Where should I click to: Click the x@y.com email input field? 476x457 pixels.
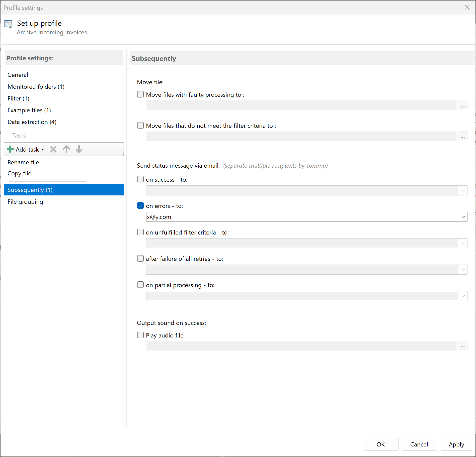click(x=301, y=217)
